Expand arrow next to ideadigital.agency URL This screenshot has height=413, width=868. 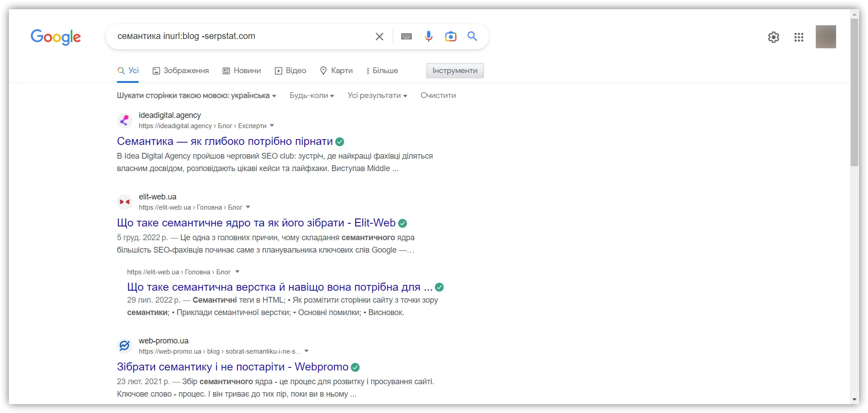[x=272, y=126]
